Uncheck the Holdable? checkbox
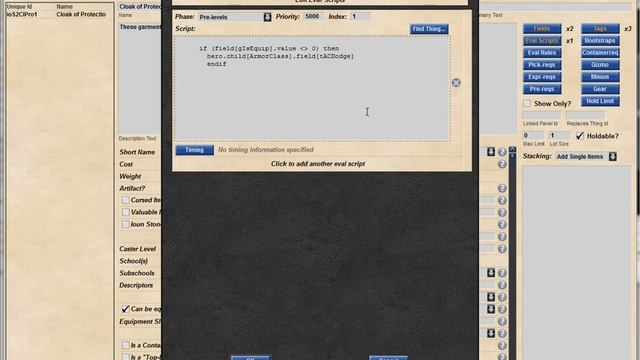The image size is (640, 360). point(580,136)
